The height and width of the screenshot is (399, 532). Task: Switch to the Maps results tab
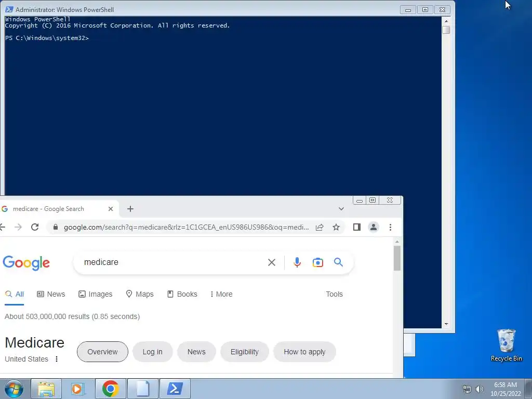[x=139, y=294]
